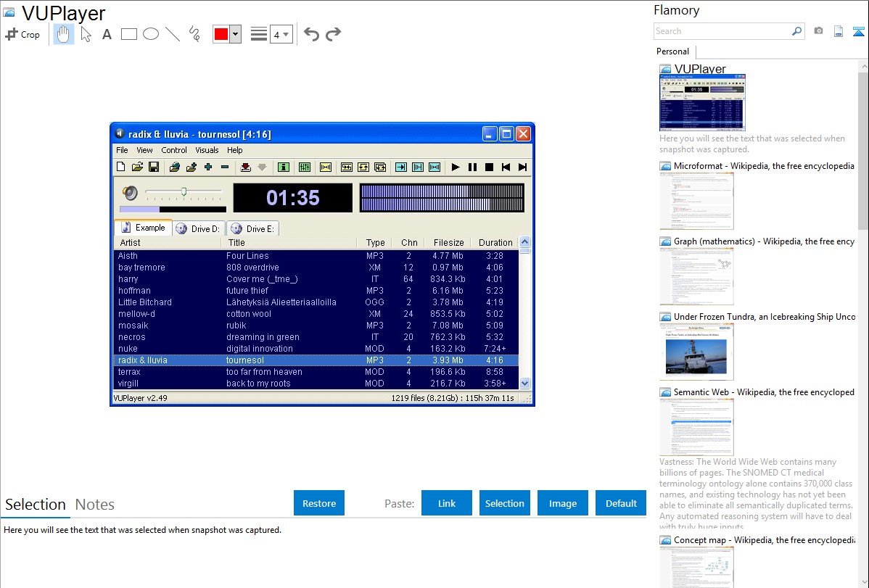Screen dimensions: 869x588
Task: Click the volume slider handle
Action: click(184, 191)
